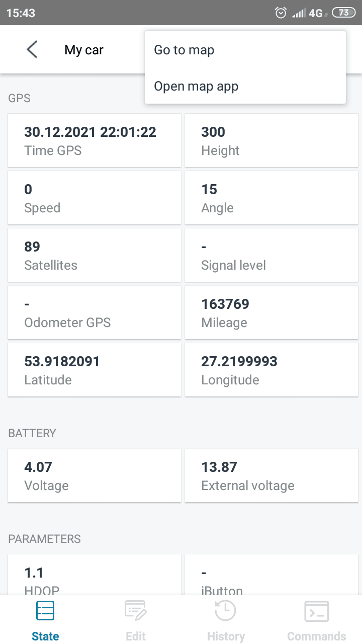Select the battery Voltage 4.07 card
The image size is (362, 644).
click(x=95, y=475)
